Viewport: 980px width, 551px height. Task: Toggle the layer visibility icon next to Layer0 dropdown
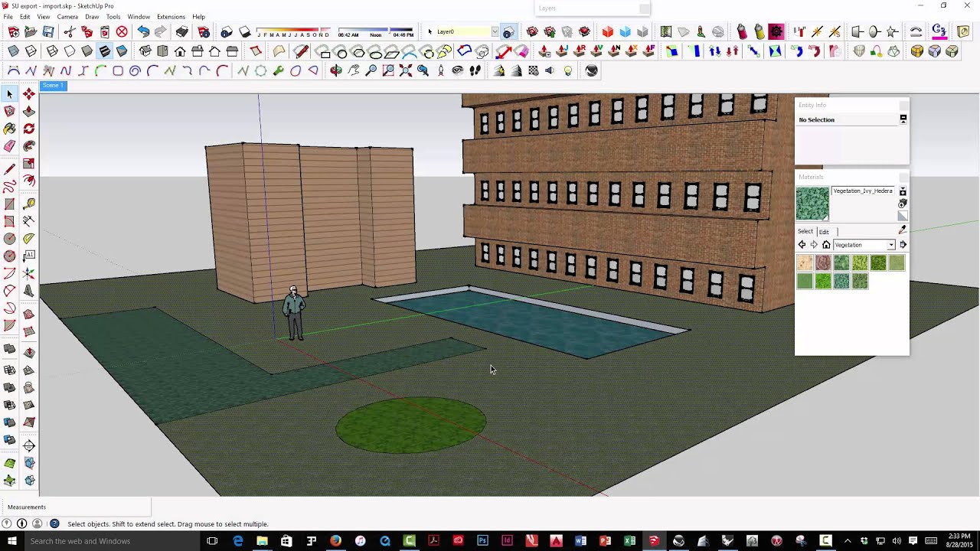click(x=508, y=32)
